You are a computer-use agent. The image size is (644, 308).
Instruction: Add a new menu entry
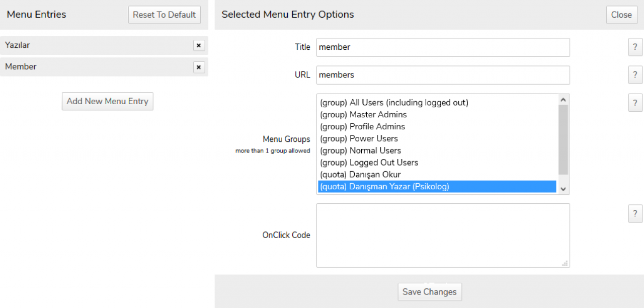click(x=107, y=101)
